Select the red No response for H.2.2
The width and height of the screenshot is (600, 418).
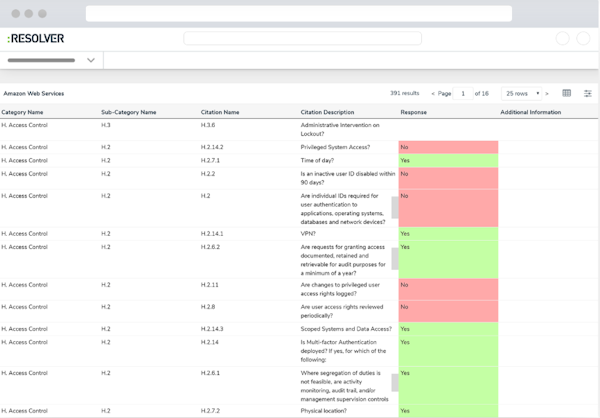click(448, 178)
